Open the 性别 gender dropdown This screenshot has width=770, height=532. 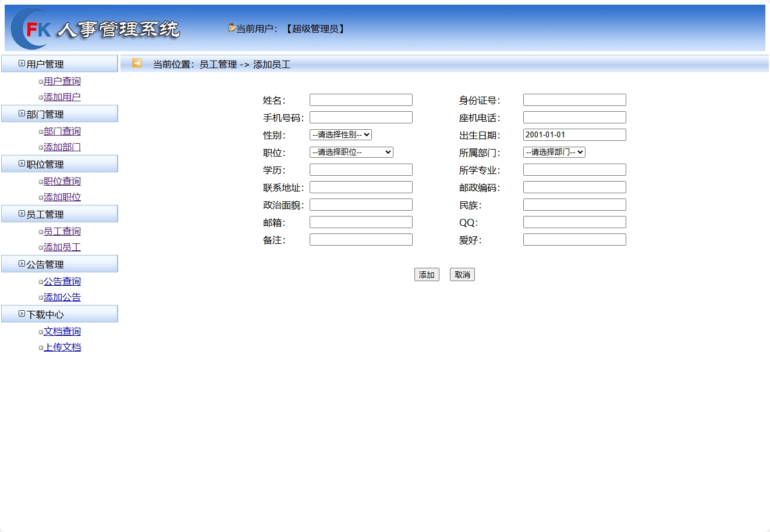click(x=340, y=134)
